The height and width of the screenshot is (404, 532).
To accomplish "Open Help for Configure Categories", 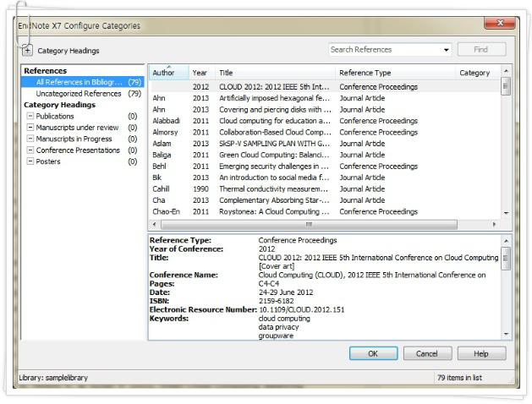I will [481, 353].
